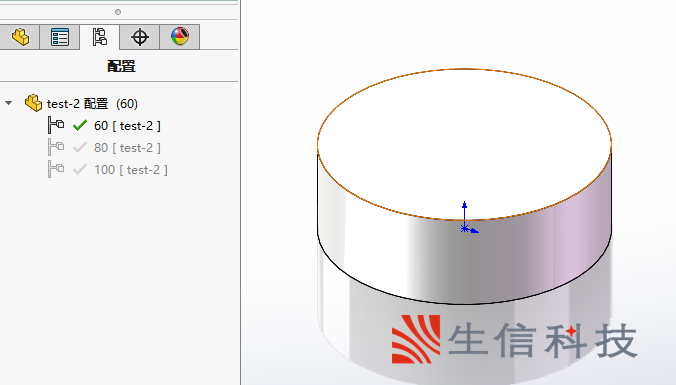Click the grey checkmark of configuration 100
Viewport: 676px width, 385px height.
coord(80,169)
